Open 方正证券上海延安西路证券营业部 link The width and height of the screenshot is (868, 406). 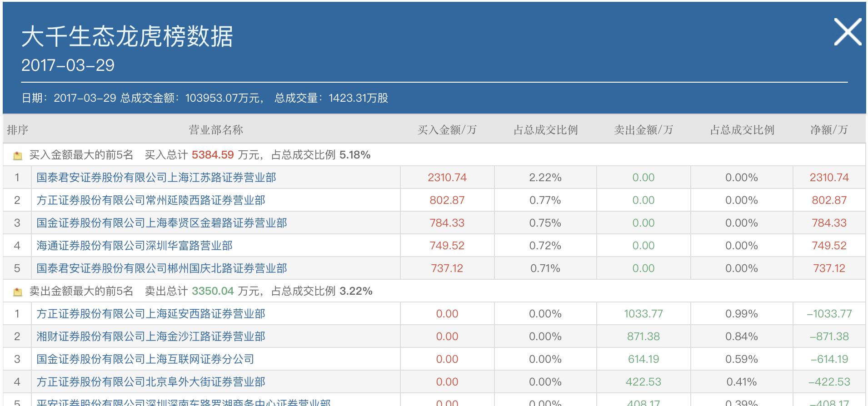[151, 314]
